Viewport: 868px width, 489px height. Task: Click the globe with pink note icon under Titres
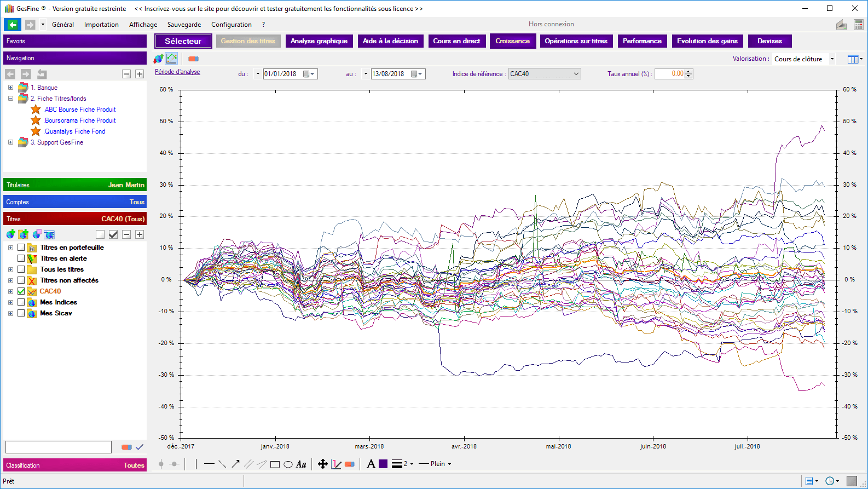[x=37, y=234]
